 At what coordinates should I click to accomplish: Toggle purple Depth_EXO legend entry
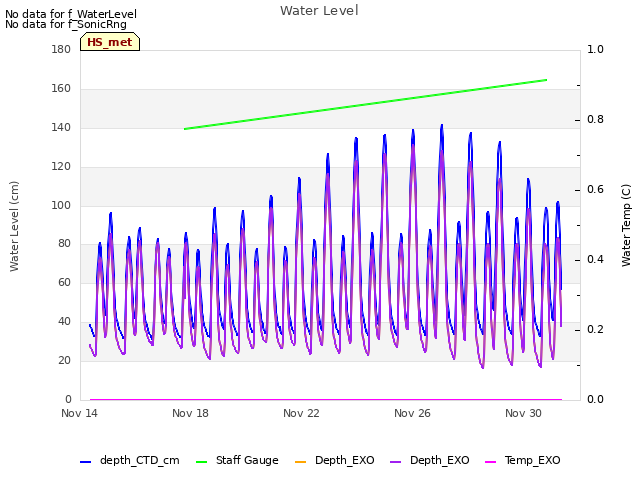point(429,460)
